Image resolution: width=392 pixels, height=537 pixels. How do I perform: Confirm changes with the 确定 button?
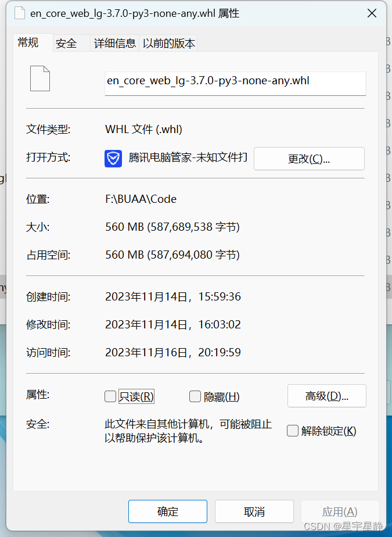[167, 511]
